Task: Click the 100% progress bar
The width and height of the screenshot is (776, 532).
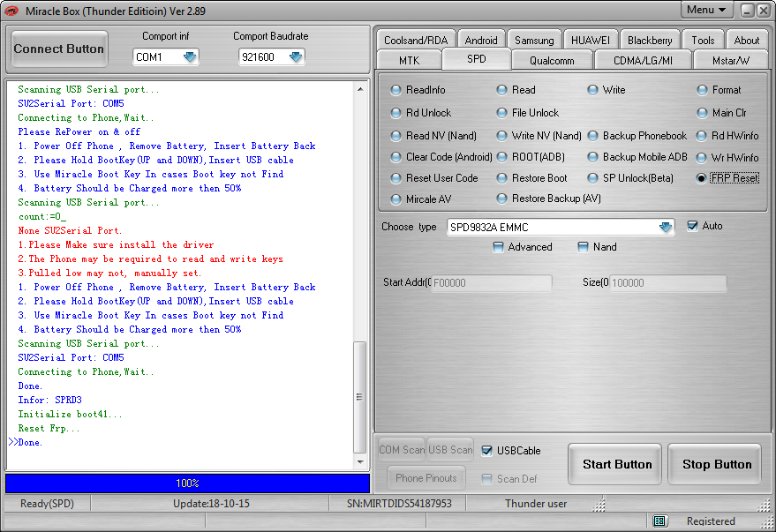Action: (187, 483)
